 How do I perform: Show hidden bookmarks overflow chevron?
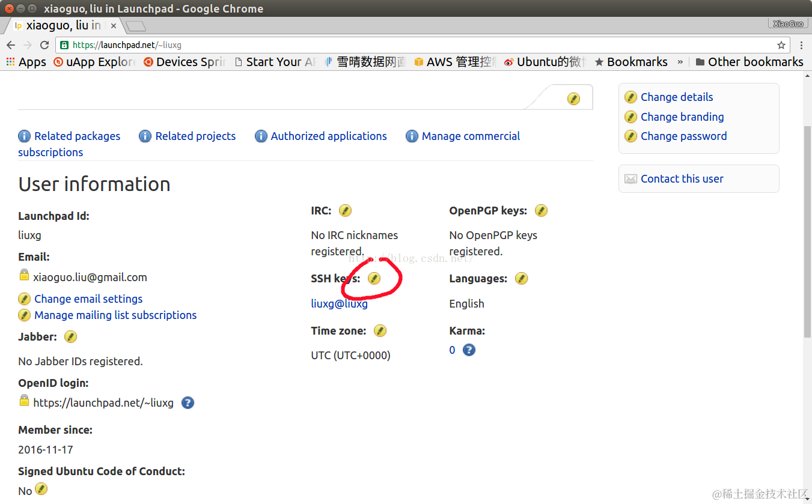point(680,62)
